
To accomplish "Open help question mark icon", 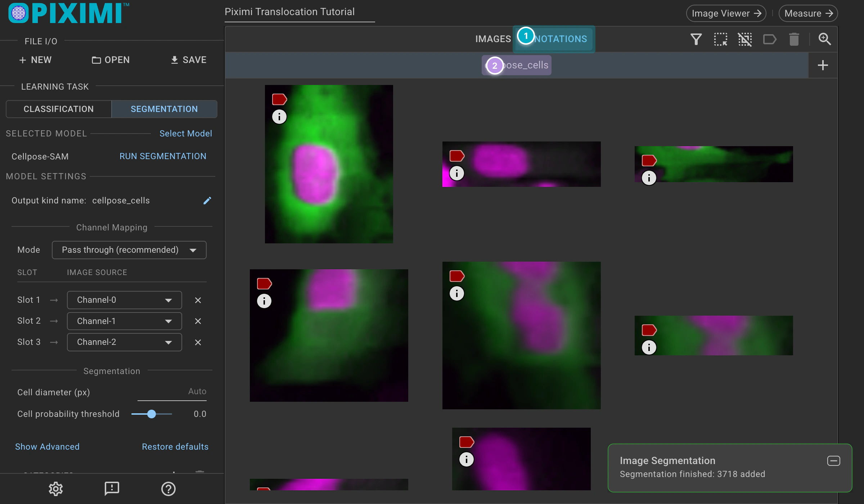I will click(168, 489).
